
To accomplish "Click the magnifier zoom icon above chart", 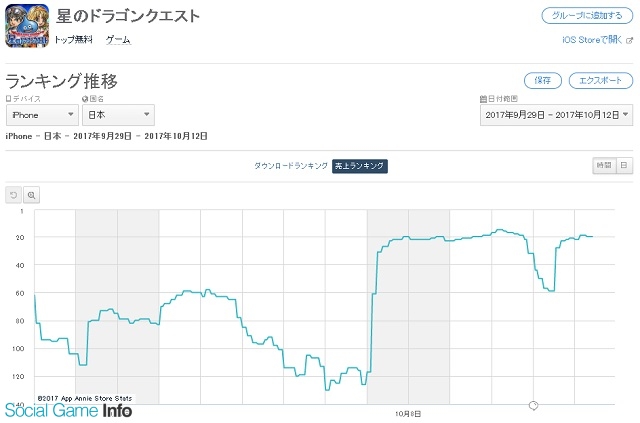I will (x=31, y=195).
